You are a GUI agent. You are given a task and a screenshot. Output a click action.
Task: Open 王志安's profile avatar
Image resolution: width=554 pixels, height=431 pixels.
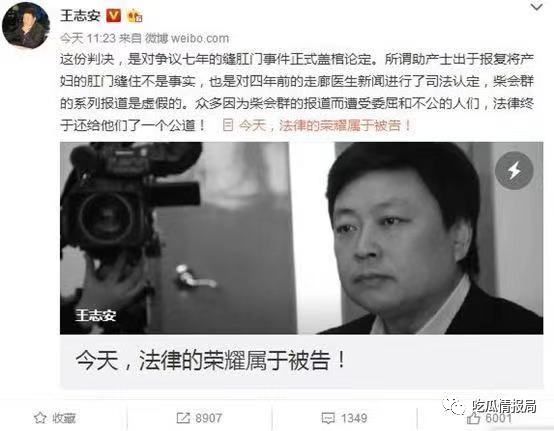(x=26, y=26)
